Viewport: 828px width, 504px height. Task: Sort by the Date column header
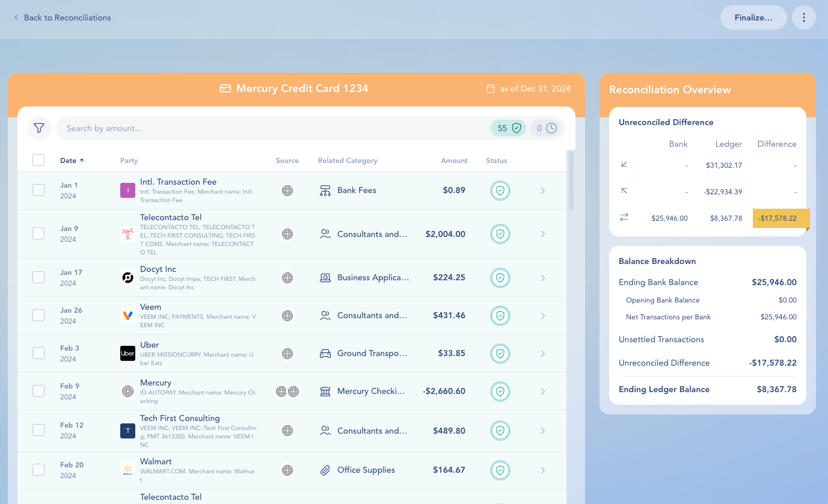tap(72, 161)
